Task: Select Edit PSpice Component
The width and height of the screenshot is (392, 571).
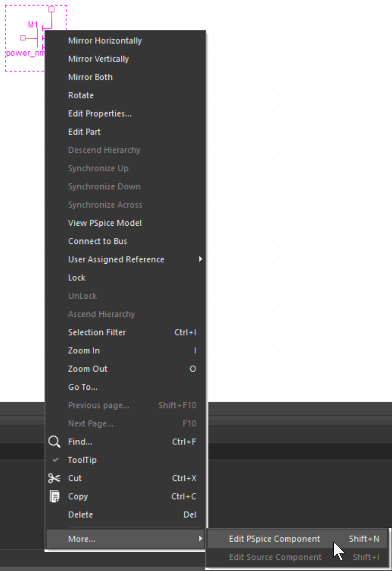Action: (x=274, y=539)
